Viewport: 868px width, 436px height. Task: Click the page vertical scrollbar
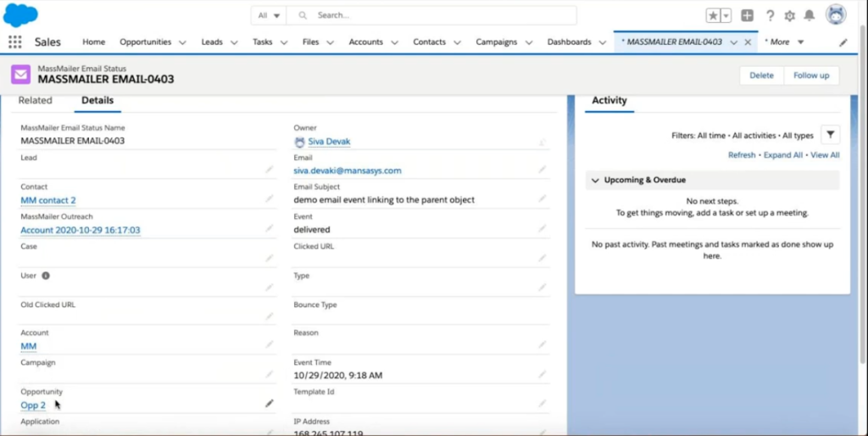[x=864, y=194]
